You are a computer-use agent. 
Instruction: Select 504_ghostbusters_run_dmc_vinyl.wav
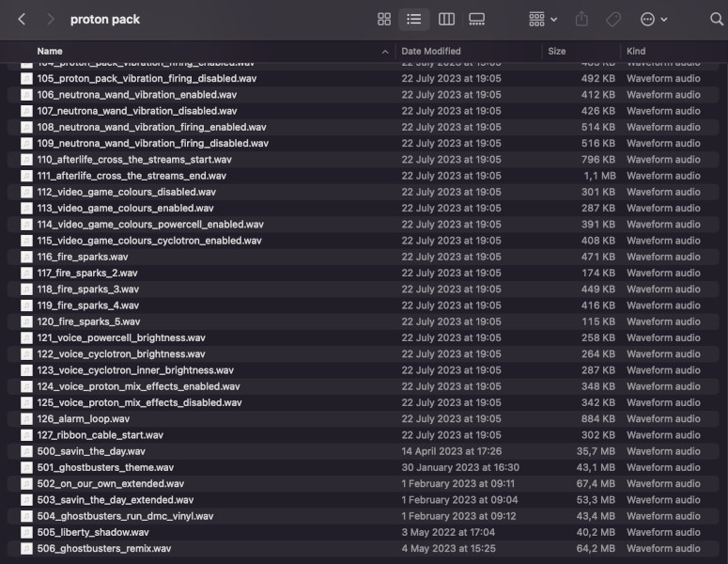(364, 516)
